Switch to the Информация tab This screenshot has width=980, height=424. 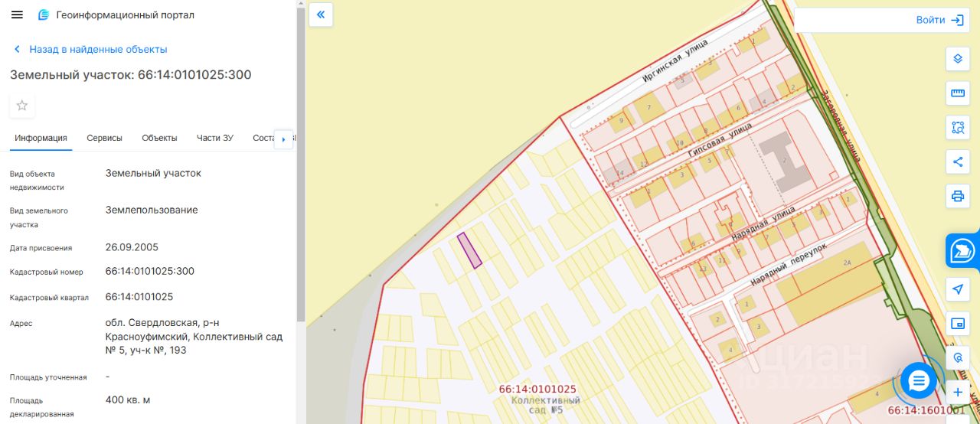[41, 138]
